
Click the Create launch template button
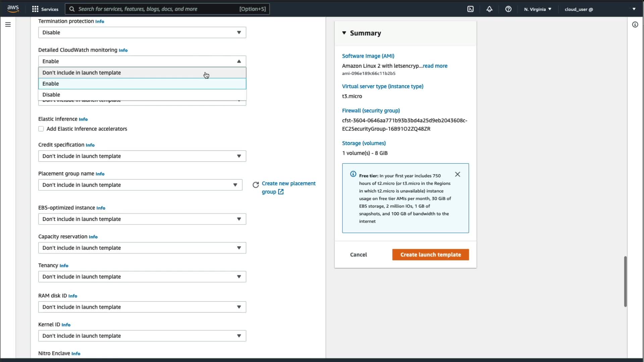(x=430, y=255)
